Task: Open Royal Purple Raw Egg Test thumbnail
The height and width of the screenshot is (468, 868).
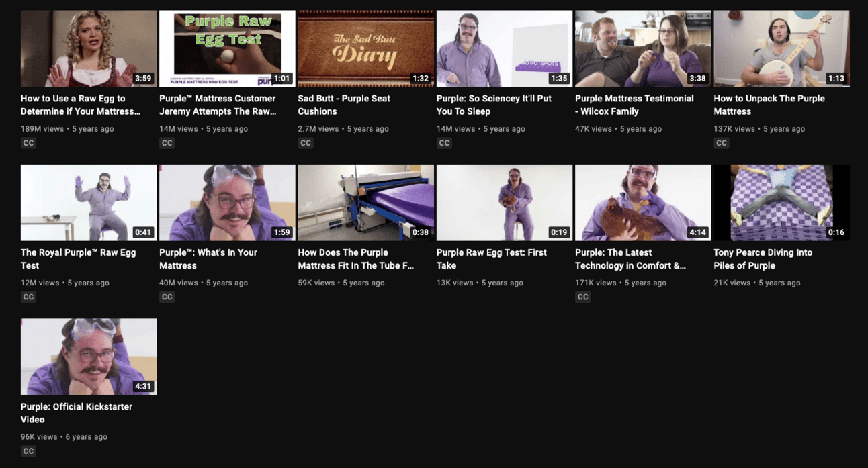Action: point(89,202)
